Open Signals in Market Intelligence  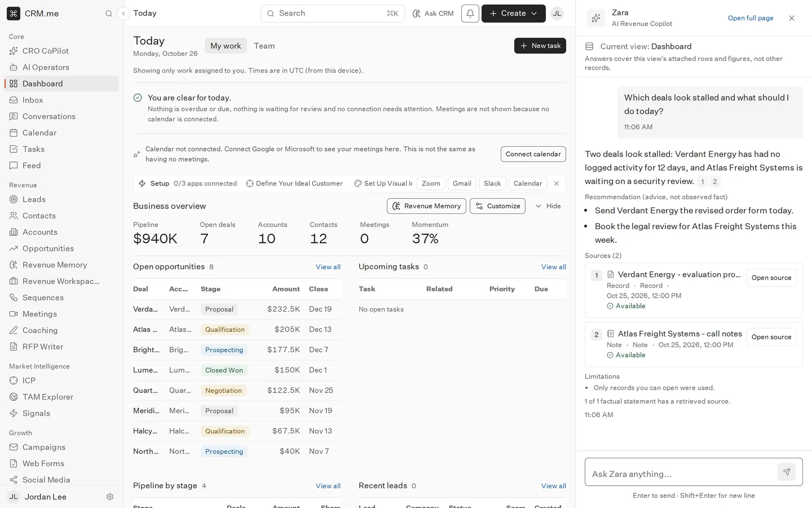coord(62,414)
